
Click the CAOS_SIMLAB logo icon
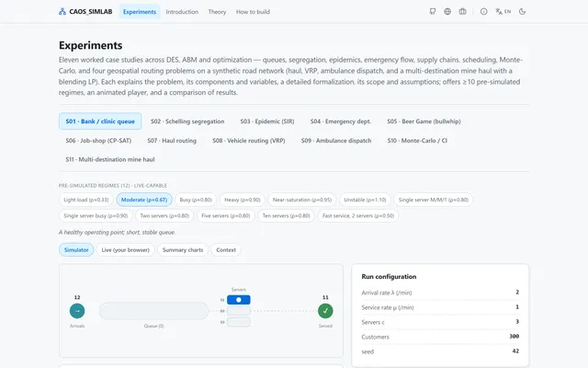(x=62, y=12)
